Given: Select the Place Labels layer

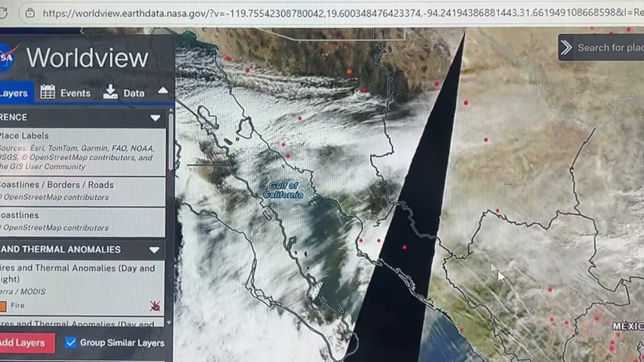Looking at the screenshot, I should point(83,151).
